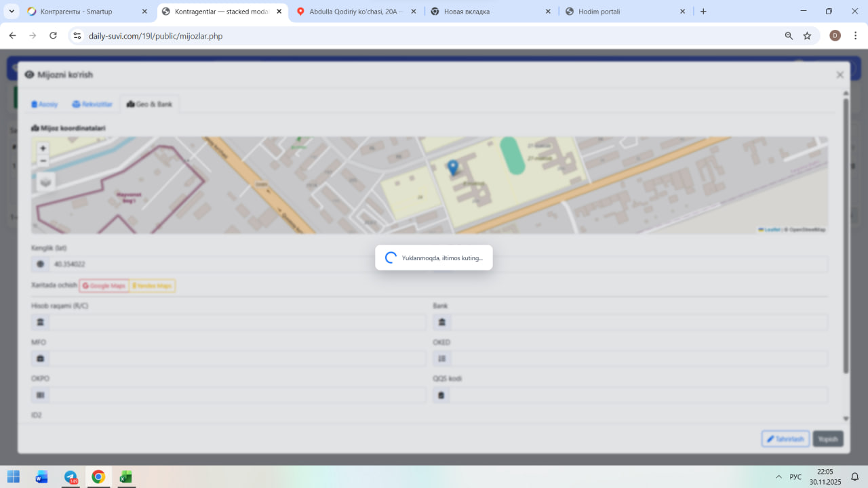This screenshot has width=868, height=488.
Task: Bookmark this page with the star
Action: pyautogui.click(x=807, y=36)
